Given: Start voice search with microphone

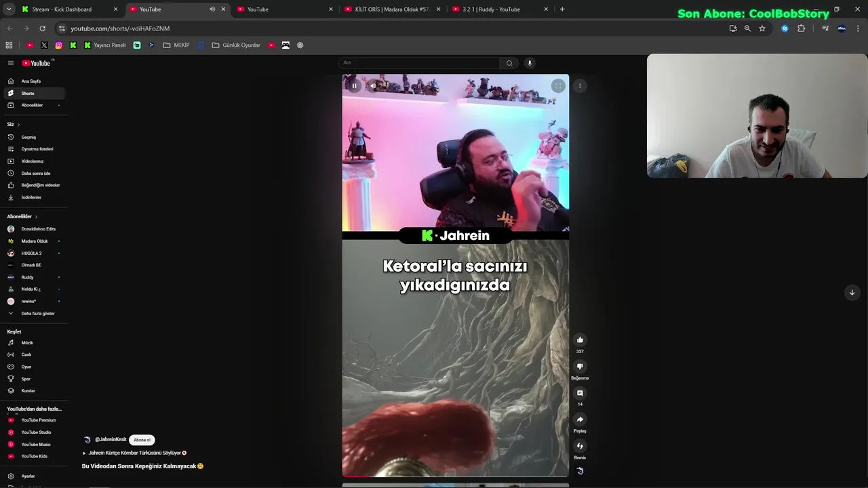Looking at the screenshot, I should tap(530, 63).
